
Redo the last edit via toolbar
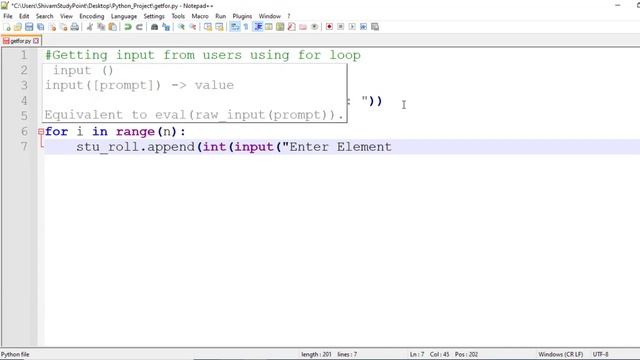[x=139, y=27]
